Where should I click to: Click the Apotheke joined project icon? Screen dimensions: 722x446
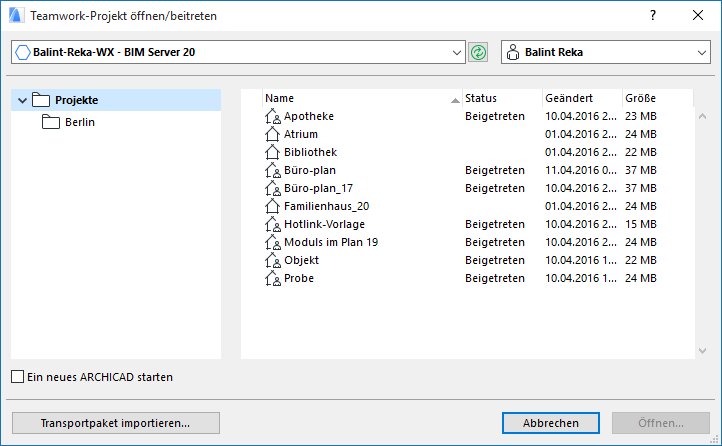point(272,116)
